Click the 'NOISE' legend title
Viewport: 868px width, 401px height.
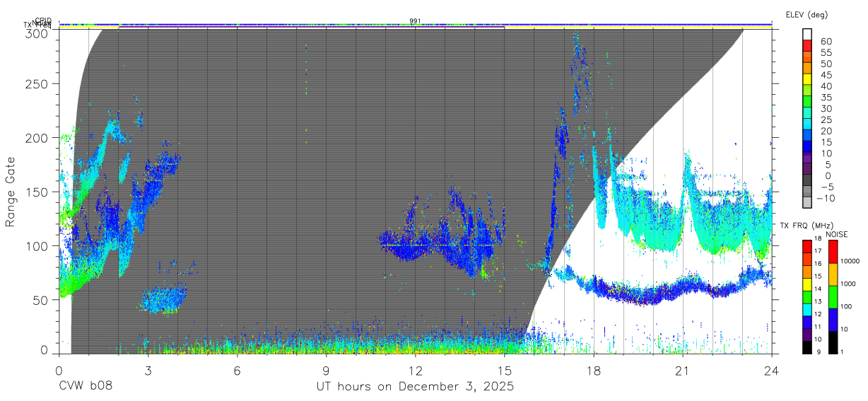click(x=837, y=234)
